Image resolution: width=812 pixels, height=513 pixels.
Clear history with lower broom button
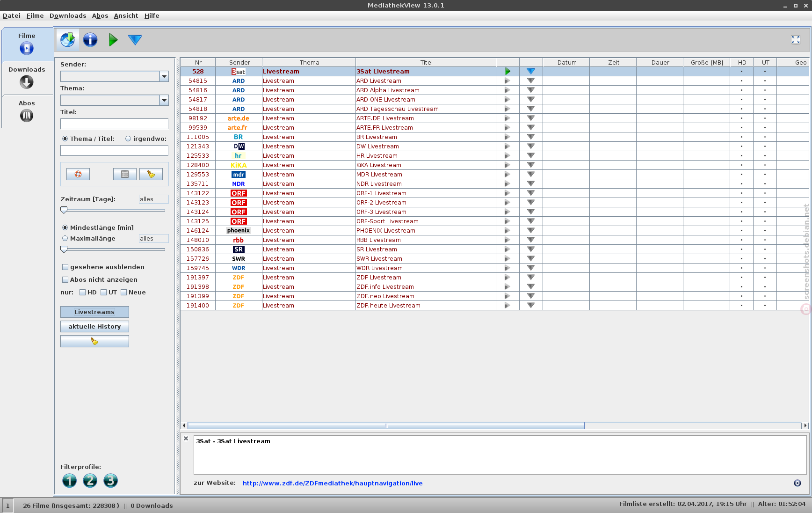point(94,341)
